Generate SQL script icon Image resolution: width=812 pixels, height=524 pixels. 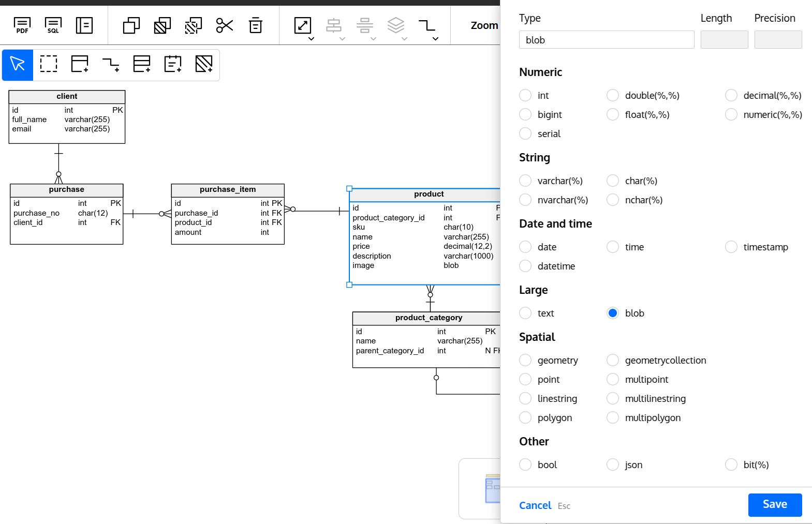coord(53,25)
